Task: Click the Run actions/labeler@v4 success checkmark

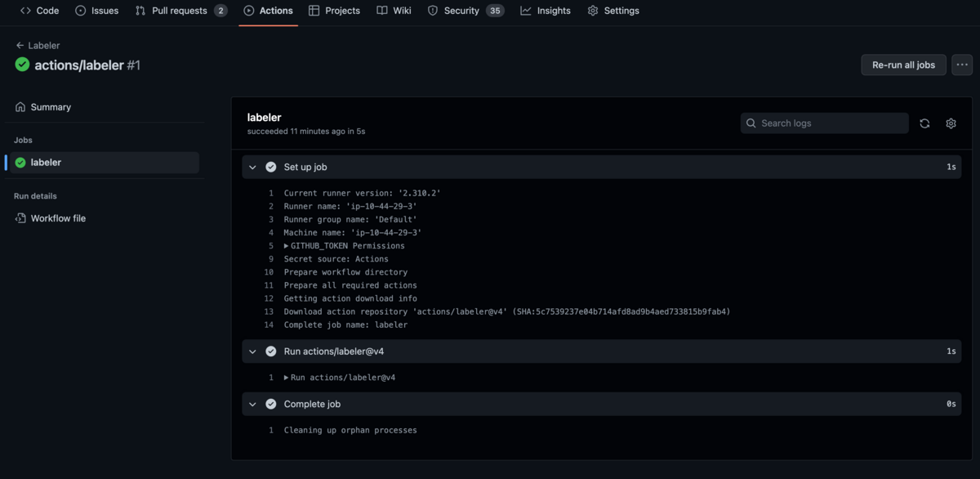Action: pos(271,351)
